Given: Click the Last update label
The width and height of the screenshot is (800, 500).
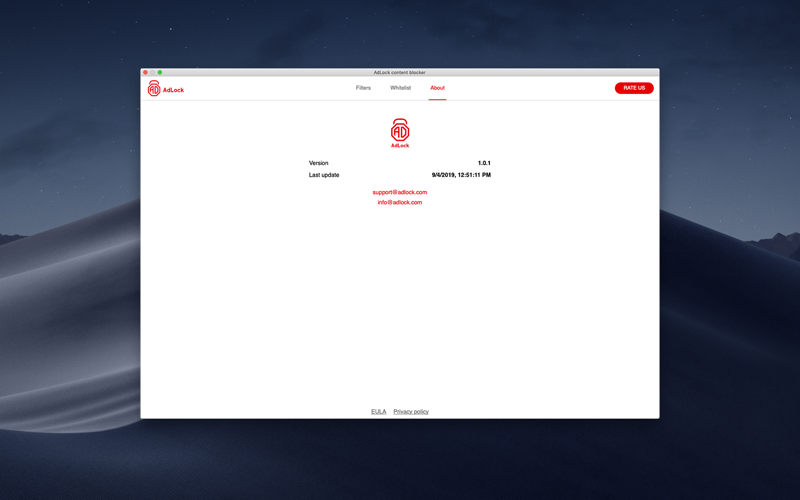Looking at the screenshot, I should tap(324, 175).
